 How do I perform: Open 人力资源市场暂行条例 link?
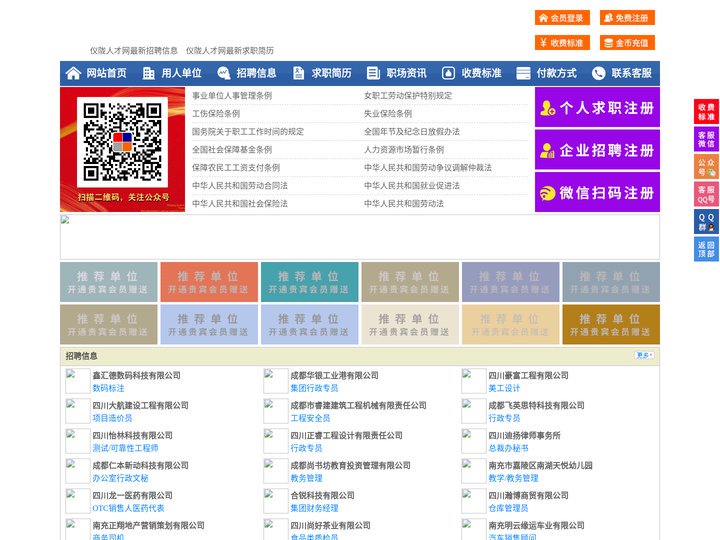(x=404, y=149)
